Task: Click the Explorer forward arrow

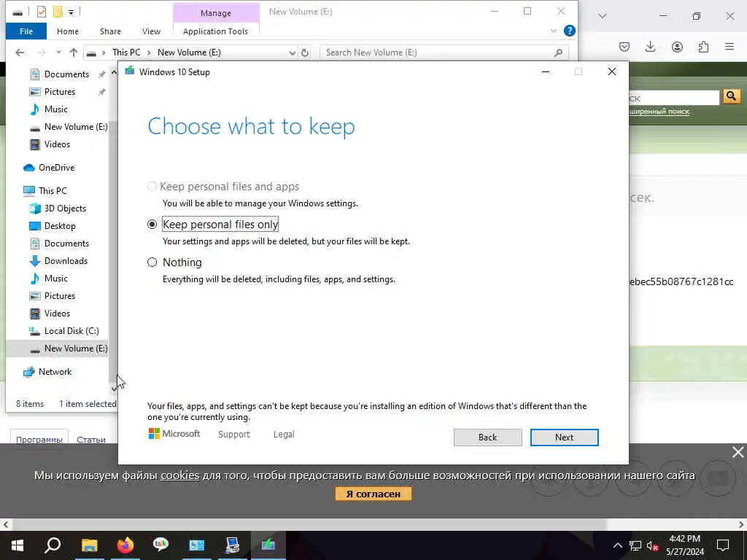Action: point(42,52)
